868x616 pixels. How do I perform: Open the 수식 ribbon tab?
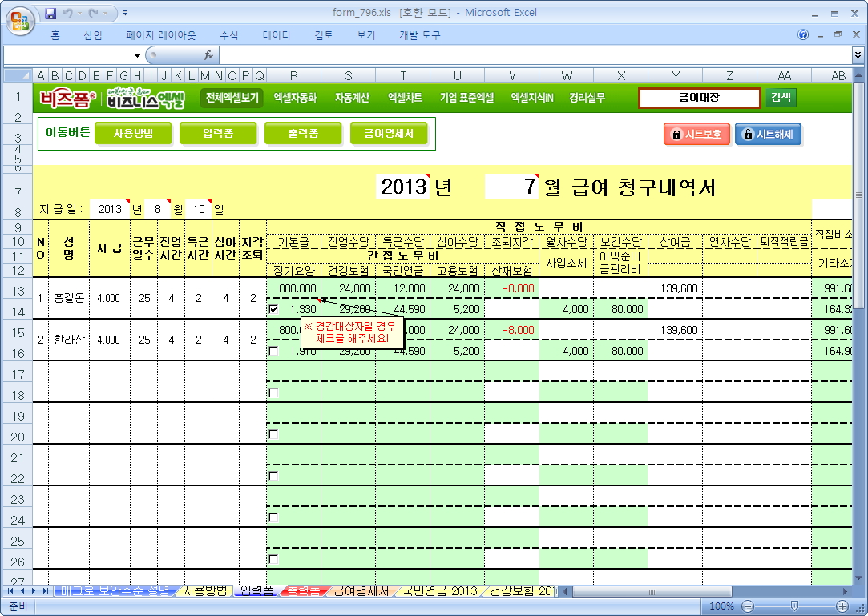click(228, 35)
